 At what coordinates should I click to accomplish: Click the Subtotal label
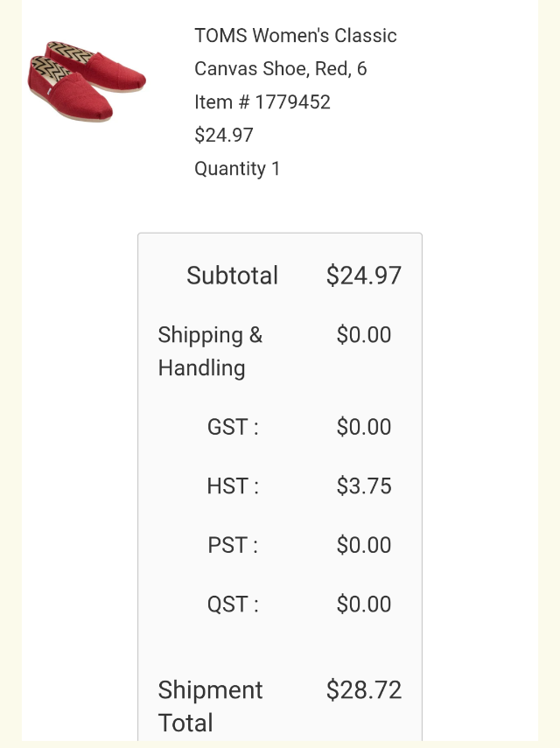232,276
